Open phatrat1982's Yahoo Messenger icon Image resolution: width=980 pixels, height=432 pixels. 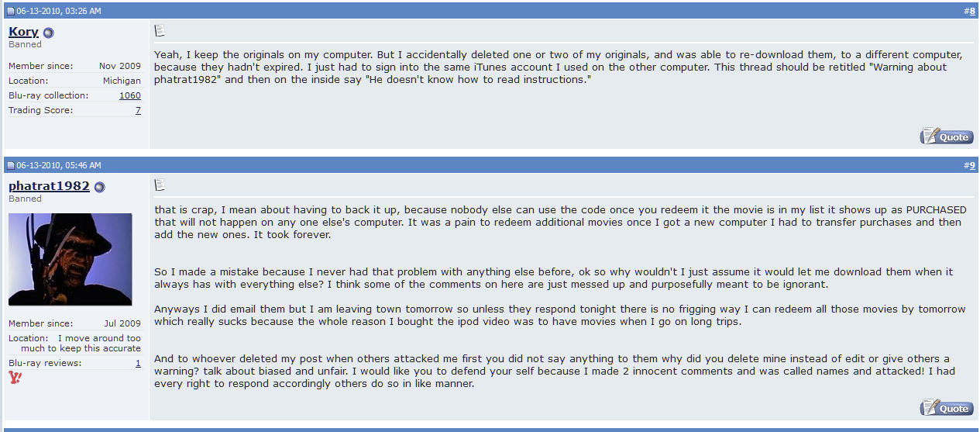pyautogui.click(x=15, y=378)
